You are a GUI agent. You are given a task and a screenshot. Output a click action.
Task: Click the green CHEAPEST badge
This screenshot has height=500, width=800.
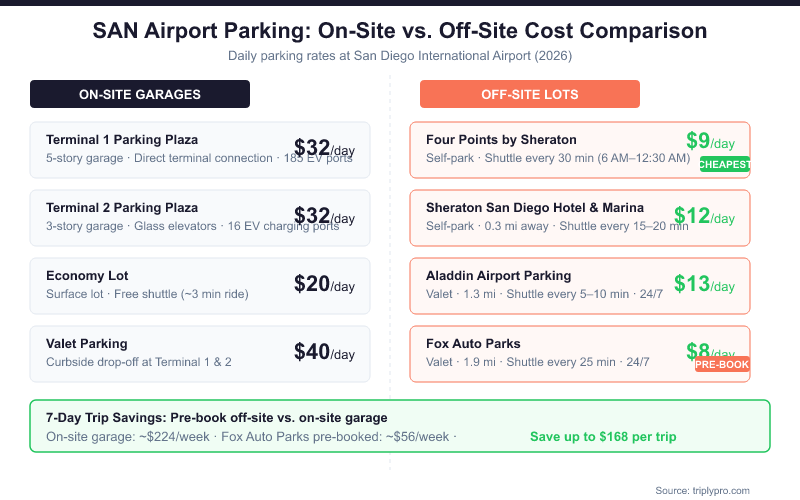pos(725,164)
